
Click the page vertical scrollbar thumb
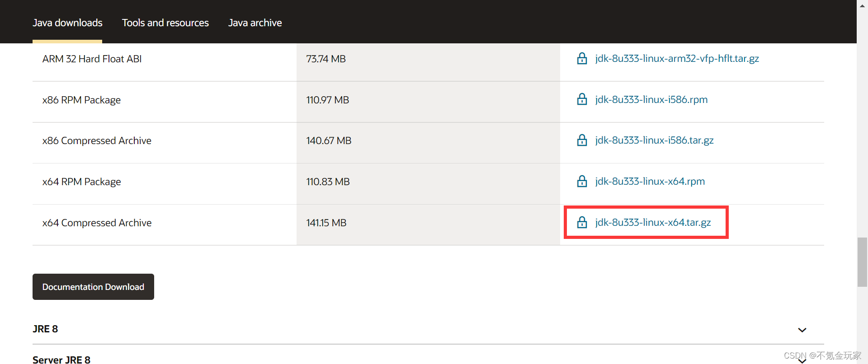[x=862, y=262]
